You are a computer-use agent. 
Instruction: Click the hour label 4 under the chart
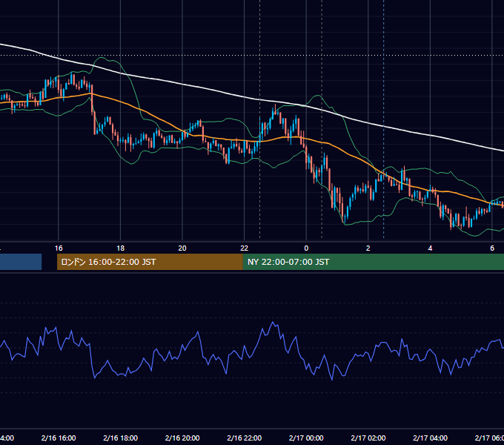pos(430,248)
